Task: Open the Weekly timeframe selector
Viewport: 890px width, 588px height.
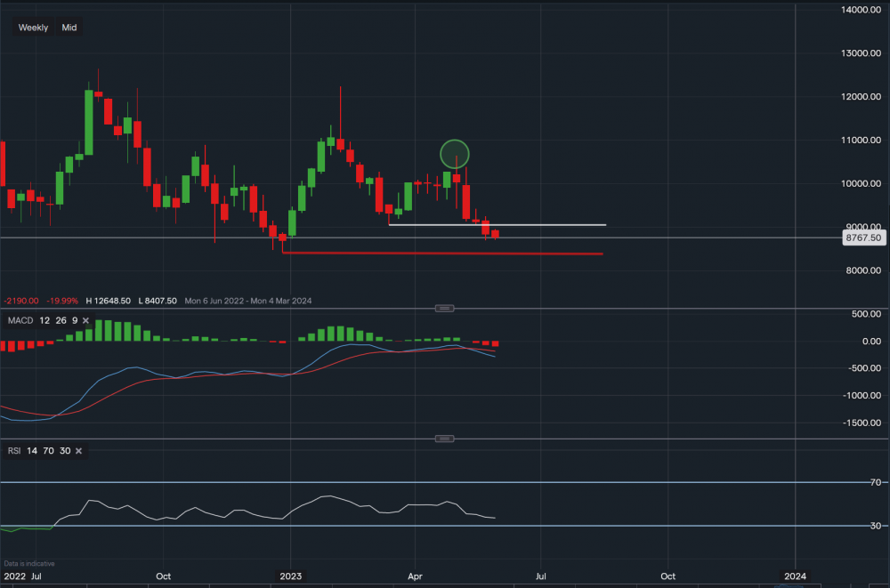Action: (x=34, y=28)
